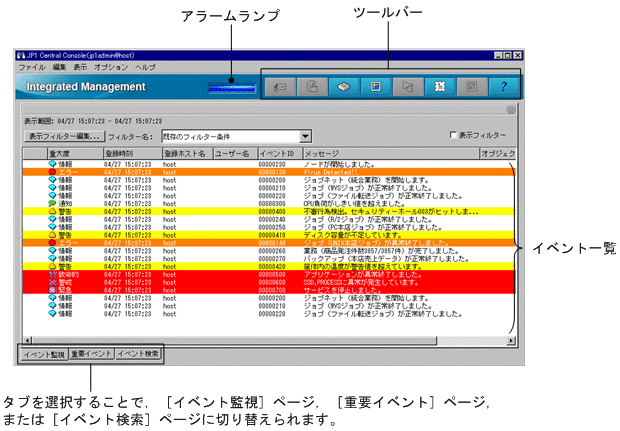Screen dimensions: 620x431
Task: Click the warning icon of event 00000410
Action: (52, 235)
